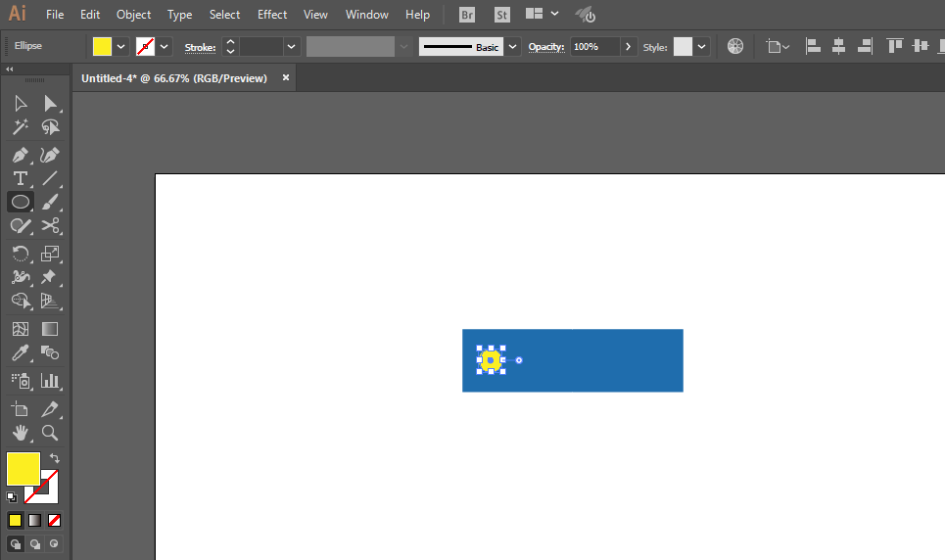Pick the Type tool

[x=20, y=178]
